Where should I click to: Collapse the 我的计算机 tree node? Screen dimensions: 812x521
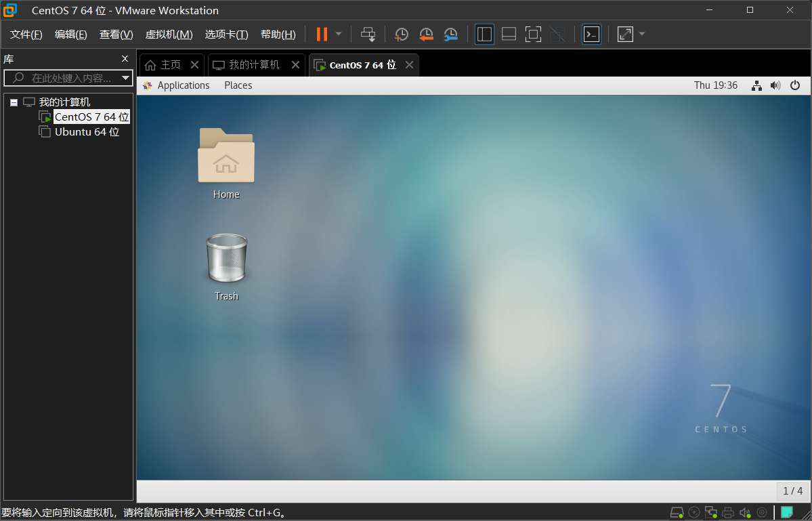tap(14, 102)
